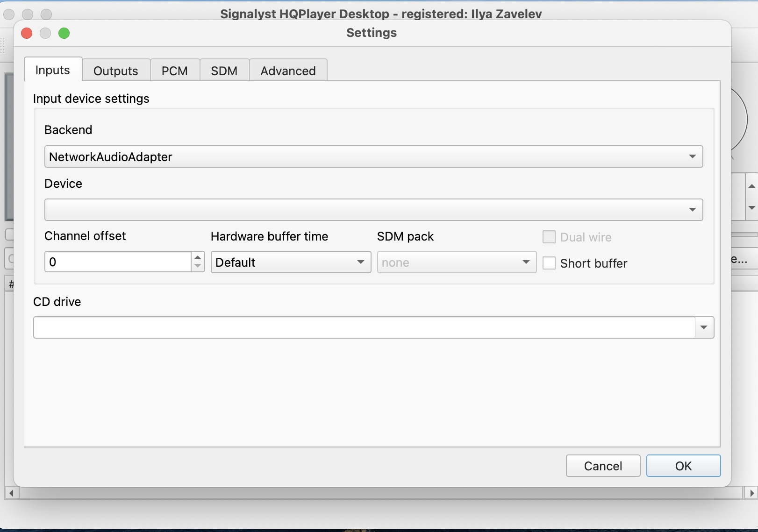
Task: Click main window scroll down arrow
Action: pyautogui.click(x=751, y=208)
